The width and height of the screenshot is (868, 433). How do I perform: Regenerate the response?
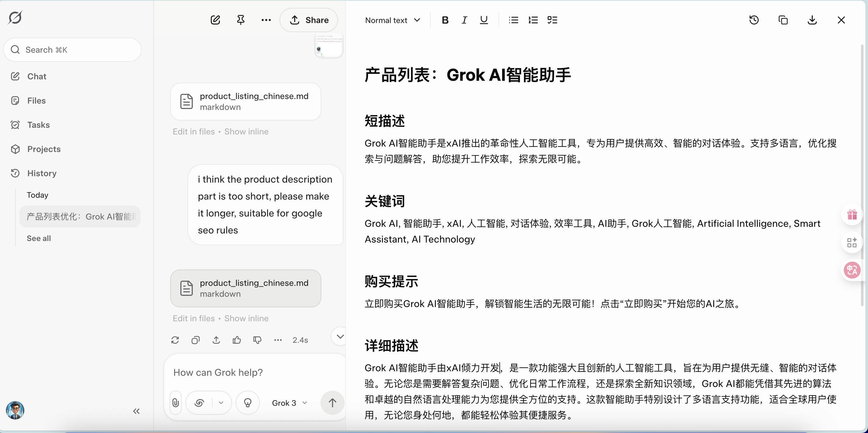pyautogui.click(x=175, y=340)
